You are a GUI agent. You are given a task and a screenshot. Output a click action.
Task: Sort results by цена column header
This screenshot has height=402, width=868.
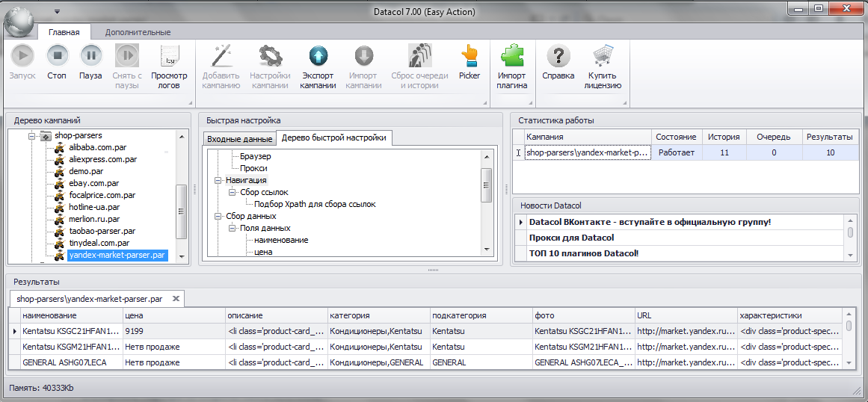click(x=174, y=315)
